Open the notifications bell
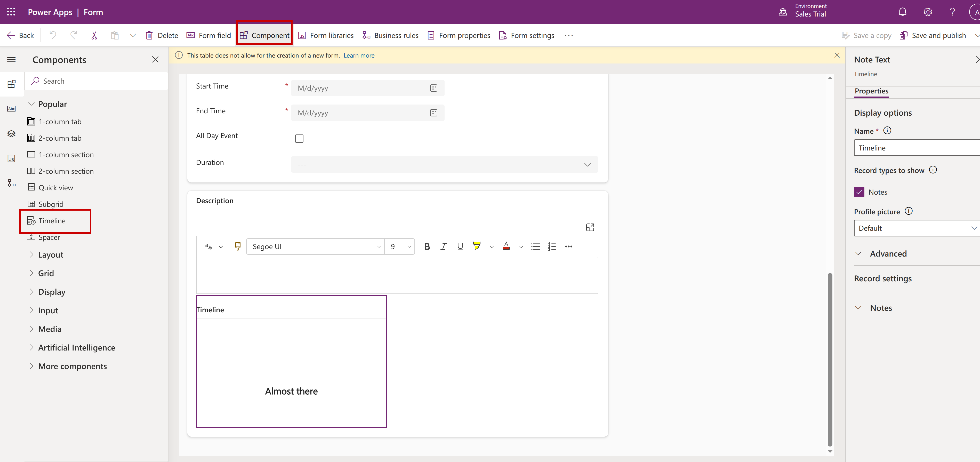The height and width of the screenshot is (462, 980). pyautogui.click(x=902, y=12)
